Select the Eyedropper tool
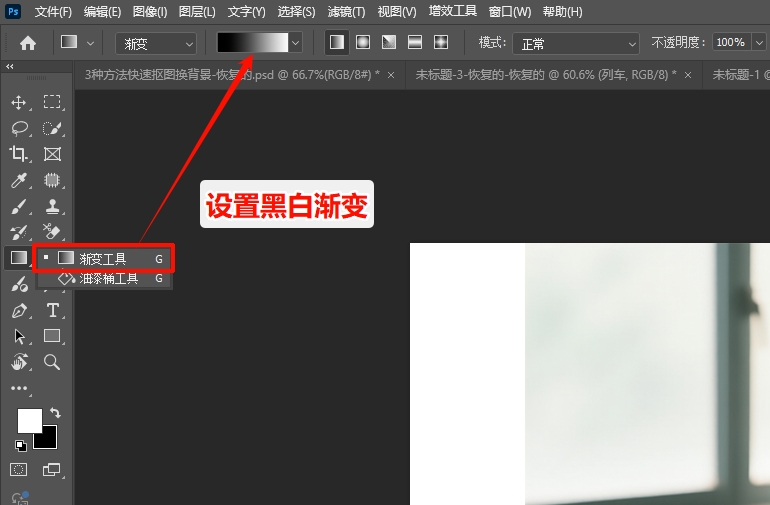770x505 pixels. pos(19,180)
